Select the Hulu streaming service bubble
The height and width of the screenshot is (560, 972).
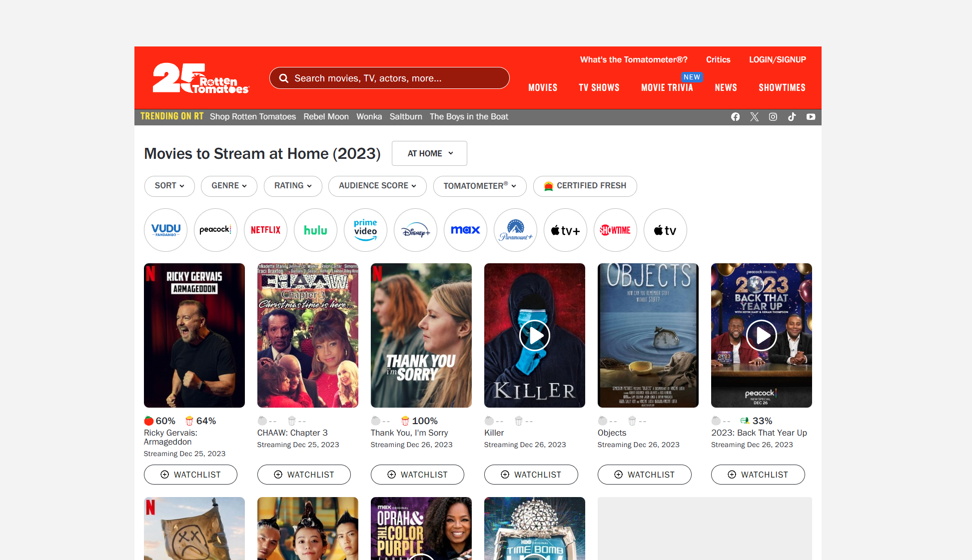[315, 230]
